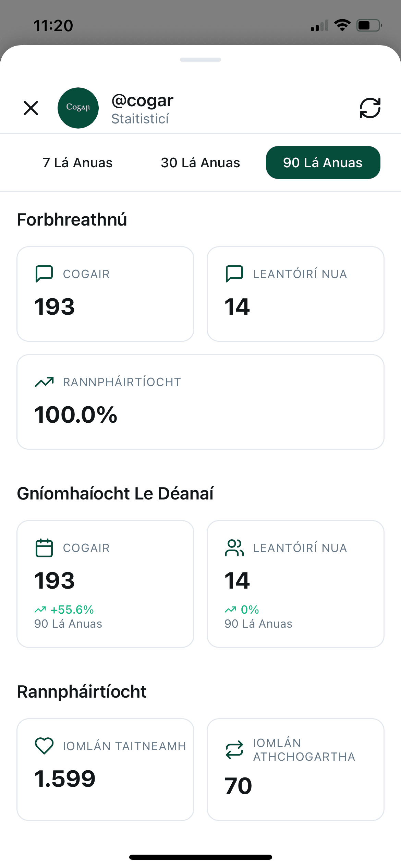Tap the heart icon for Iomlán Taitneamh
This screenshot has height=868, width=401.
click(x=44, y=746)
